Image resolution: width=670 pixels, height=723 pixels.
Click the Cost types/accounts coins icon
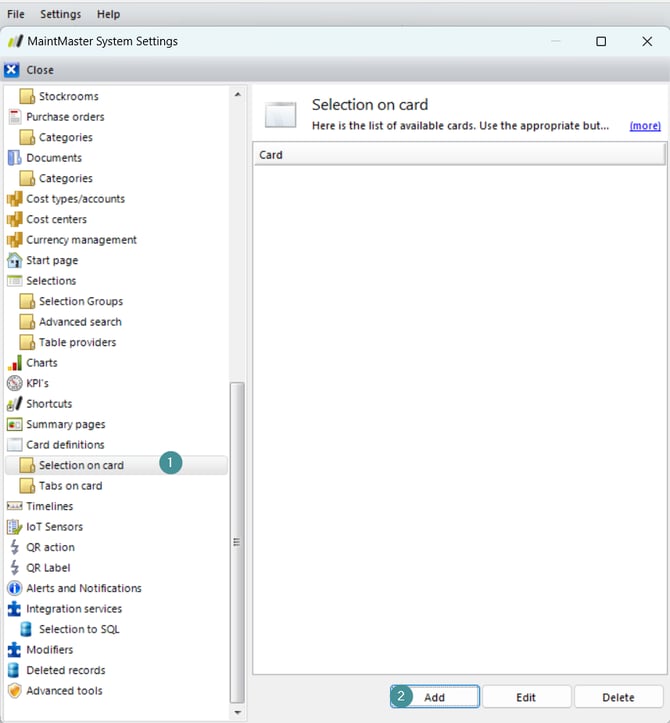pyautogui.click(x=14, y=199)
